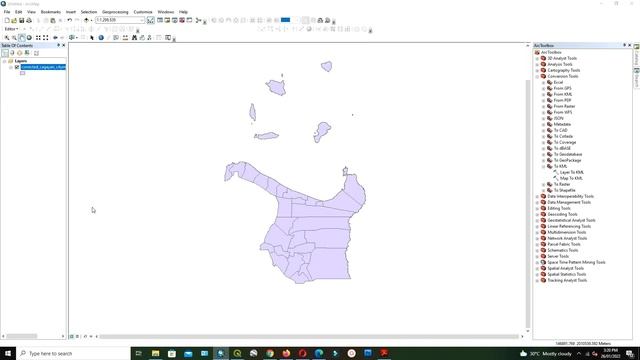The width and height of the screenshot is (640, 360).
Task: Expand the Cartography Tools toolbox
Action: pyautogui.click(x=537, y=70)
